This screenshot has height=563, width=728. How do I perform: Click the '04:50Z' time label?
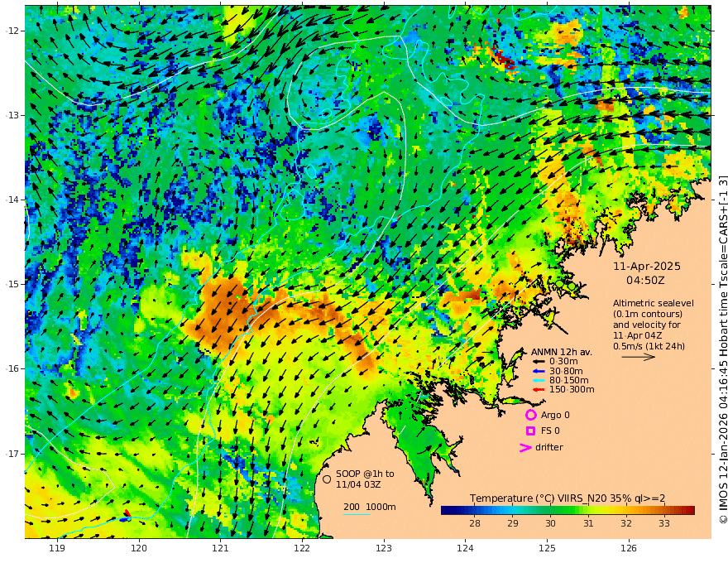click(x=645, y=281)
